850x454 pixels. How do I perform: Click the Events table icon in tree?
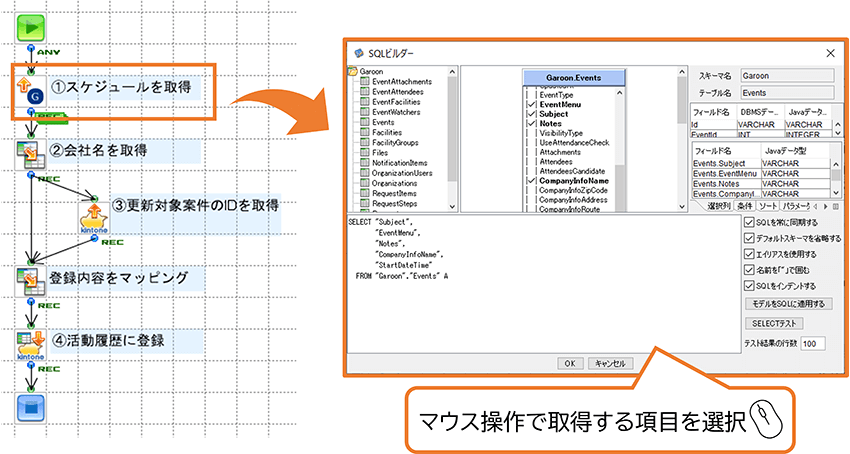point(365,122)
